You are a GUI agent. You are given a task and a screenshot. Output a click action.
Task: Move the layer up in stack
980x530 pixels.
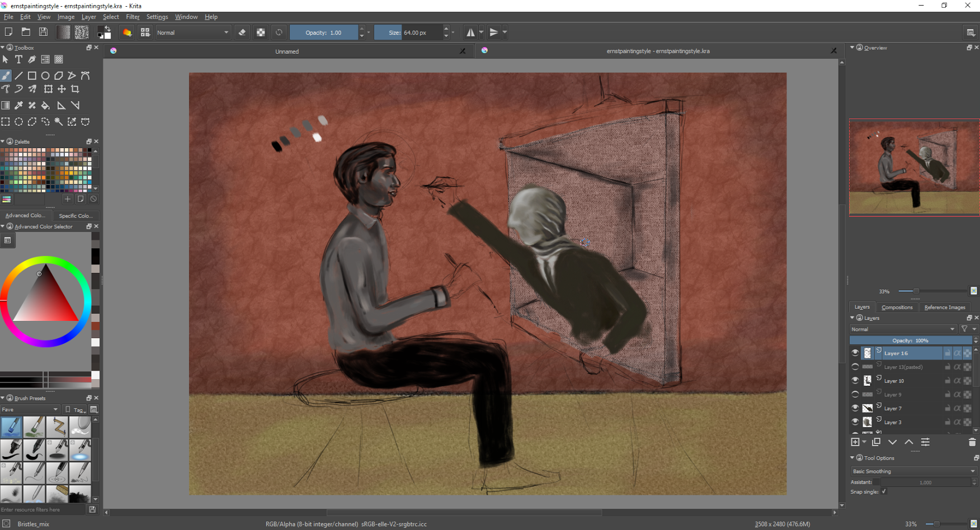(x=909, y=442)
